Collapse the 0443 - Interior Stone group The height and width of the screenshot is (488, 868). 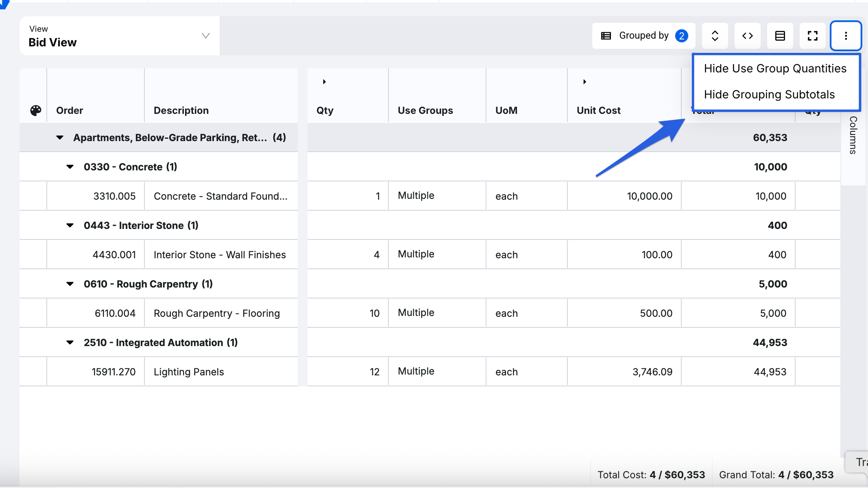70,225
